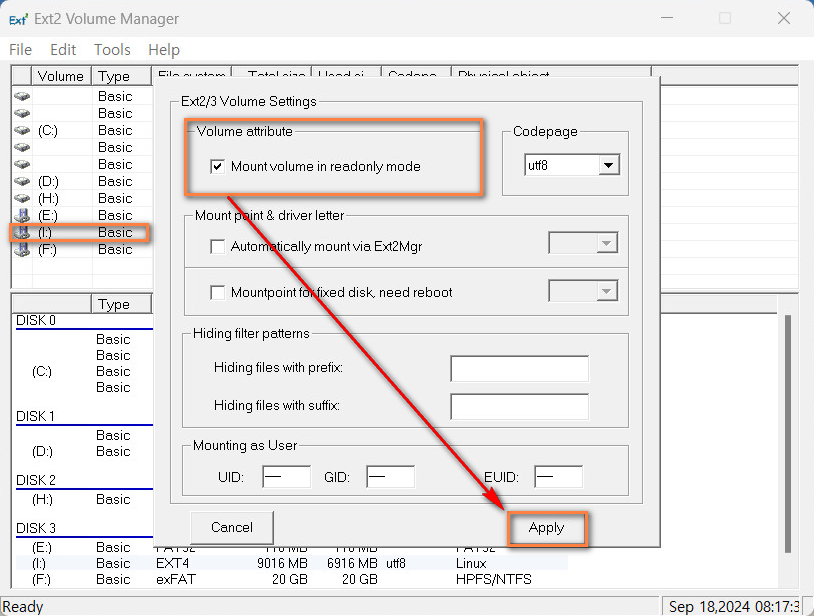Select the (C:) row under DISK 0
814x616 pixels.
coord(83,372)
